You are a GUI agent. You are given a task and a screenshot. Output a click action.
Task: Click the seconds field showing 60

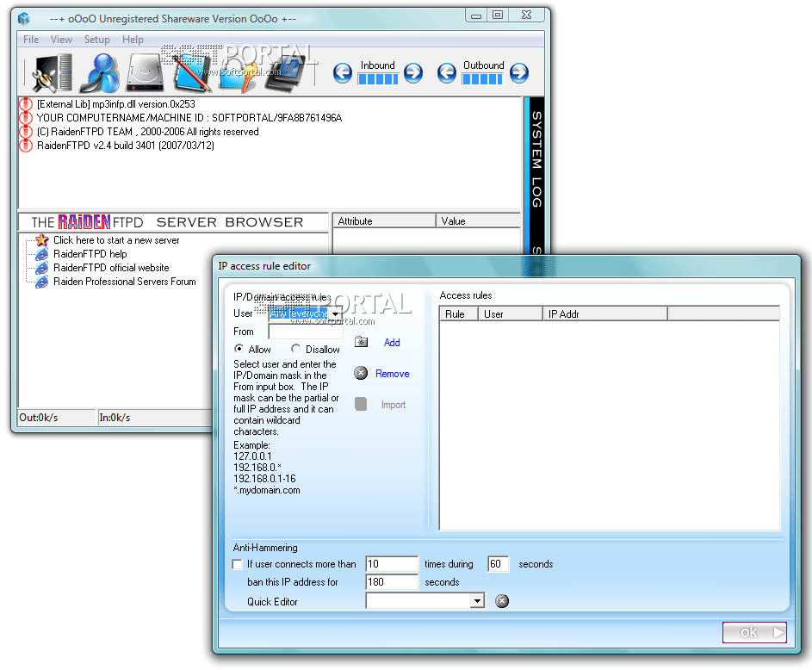498,564
